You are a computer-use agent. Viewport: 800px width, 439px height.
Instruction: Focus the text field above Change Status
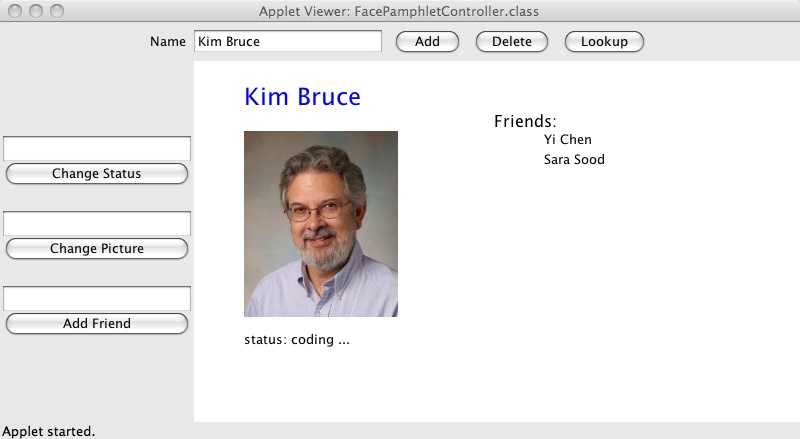click(x=97, y=148)
